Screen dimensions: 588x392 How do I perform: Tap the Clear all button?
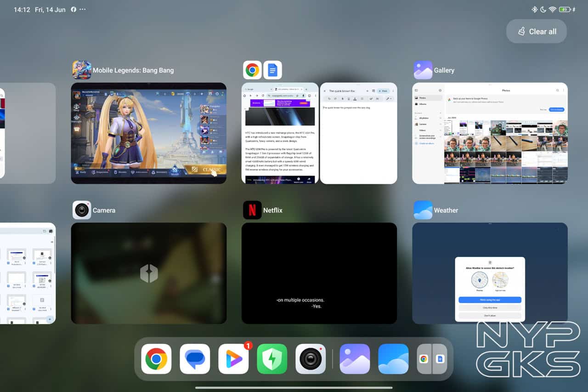(536, 31)
